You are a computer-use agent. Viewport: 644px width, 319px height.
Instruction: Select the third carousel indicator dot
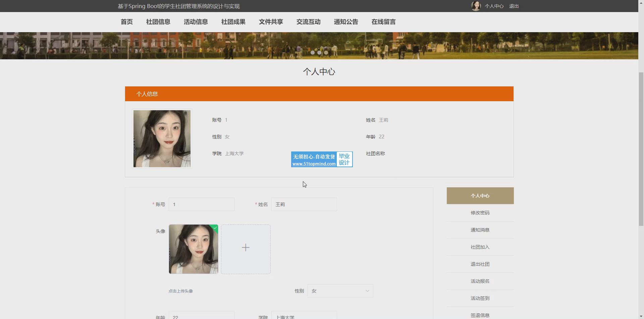point(326,53)
